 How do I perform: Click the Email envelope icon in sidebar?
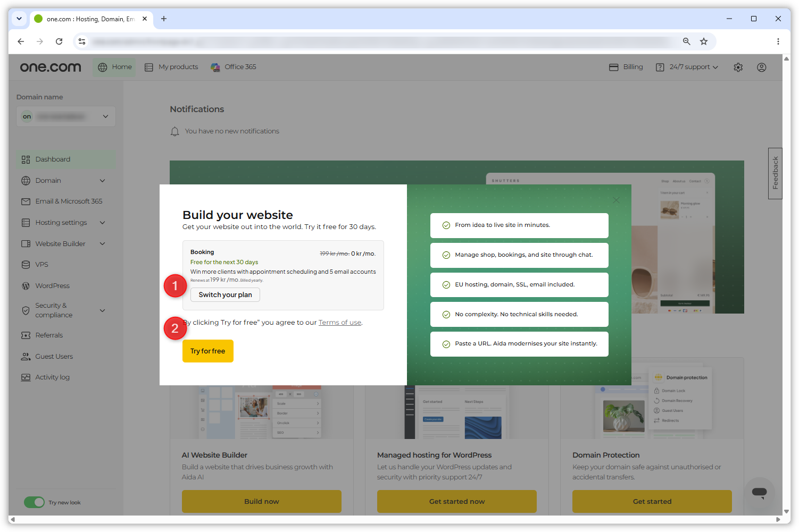26,201
